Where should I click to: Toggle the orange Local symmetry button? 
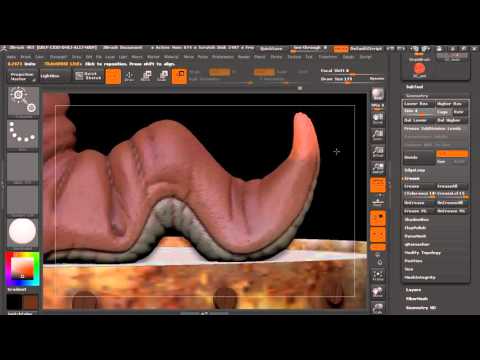click(378, 218)
